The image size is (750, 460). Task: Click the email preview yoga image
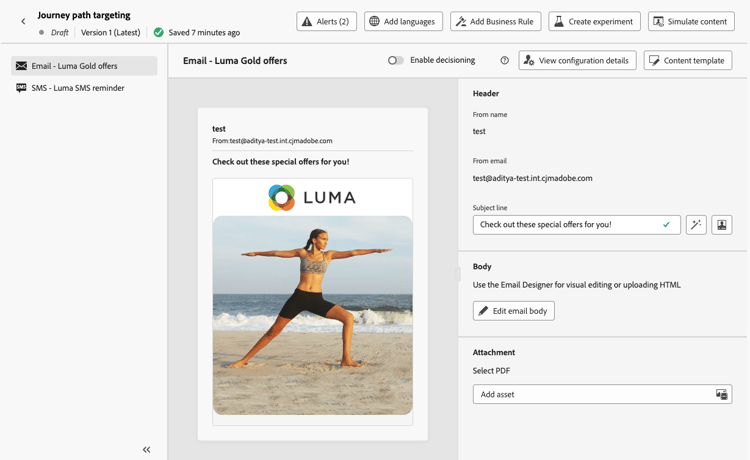[x=312, y=315]
